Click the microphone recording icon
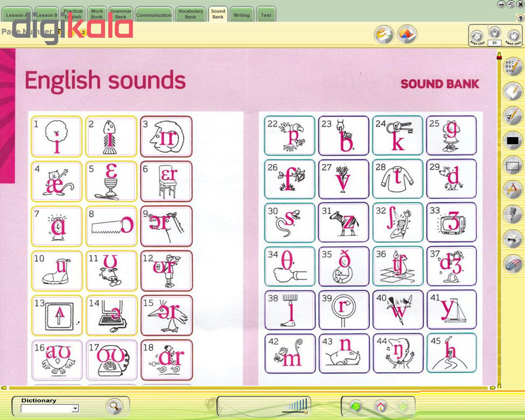 tap(513, 215)
